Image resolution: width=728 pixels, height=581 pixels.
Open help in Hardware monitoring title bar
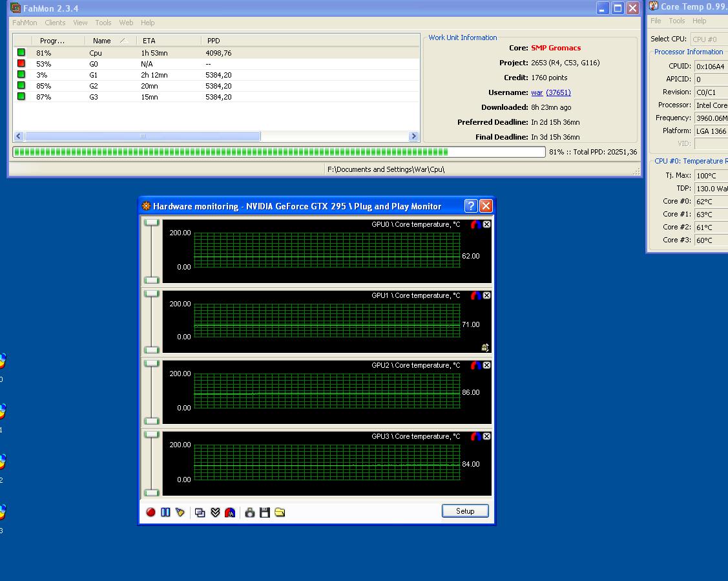tap(471, 206)
